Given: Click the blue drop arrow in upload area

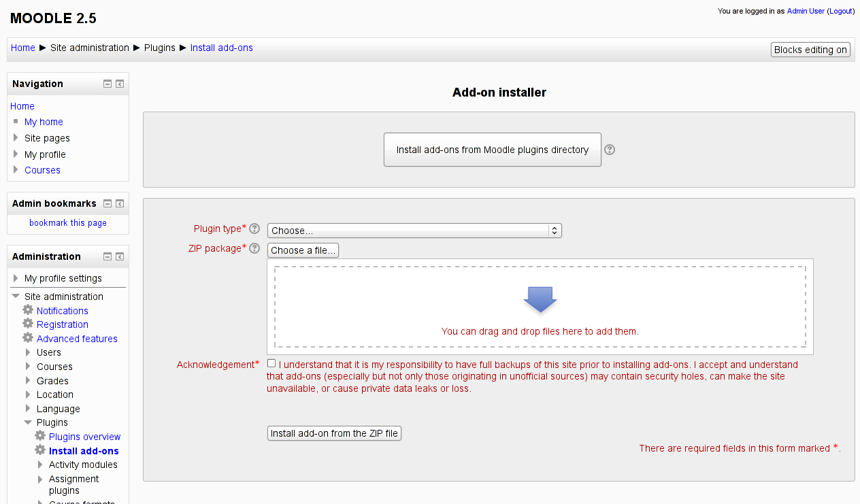Looking at the screenshot, I should click(x=540, y=299).
